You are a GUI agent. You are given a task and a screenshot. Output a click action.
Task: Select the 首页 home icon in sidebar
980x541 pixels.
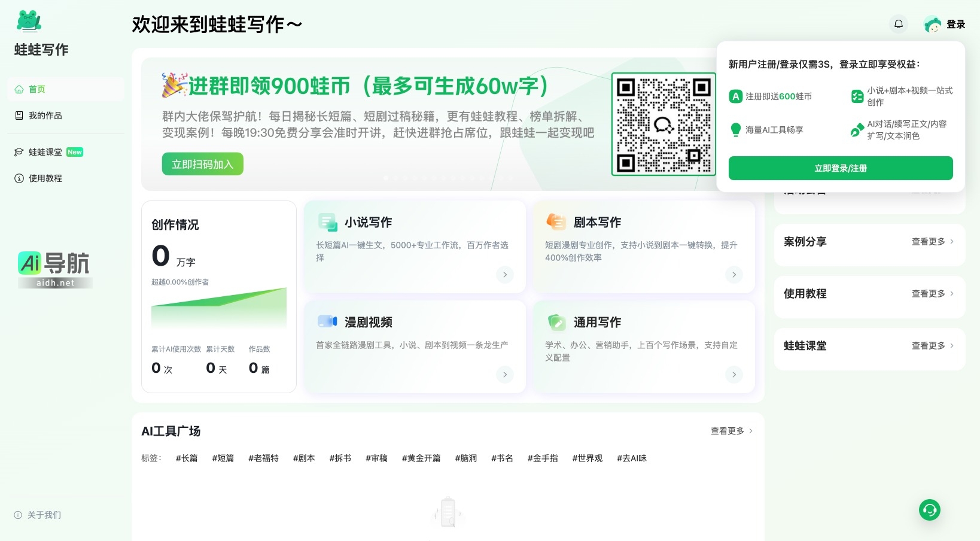click(x=19, y=89)
